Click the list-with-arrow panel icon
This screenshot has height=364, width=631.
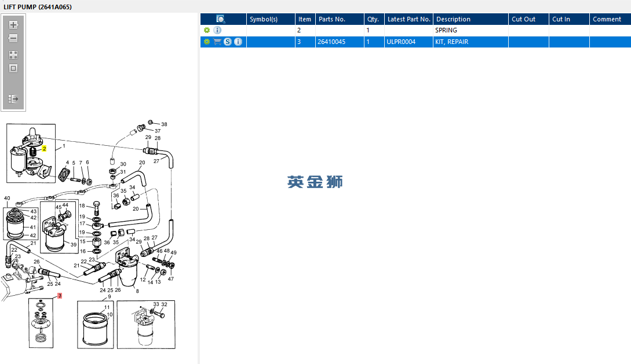[13, 99]
